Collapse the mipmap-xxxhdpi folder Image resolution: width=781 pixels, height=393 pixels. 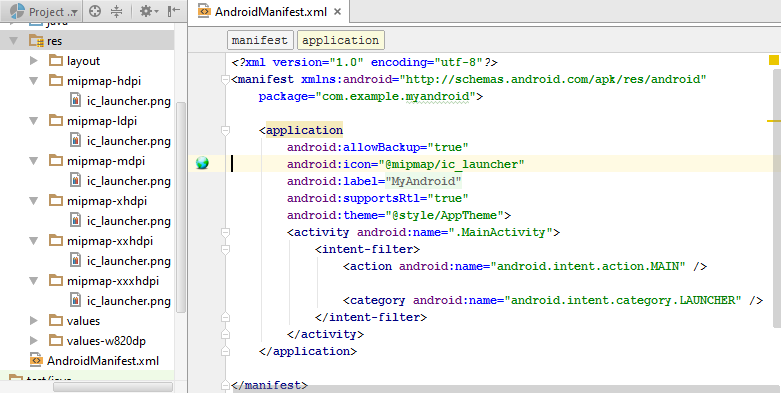pos(34,281)
